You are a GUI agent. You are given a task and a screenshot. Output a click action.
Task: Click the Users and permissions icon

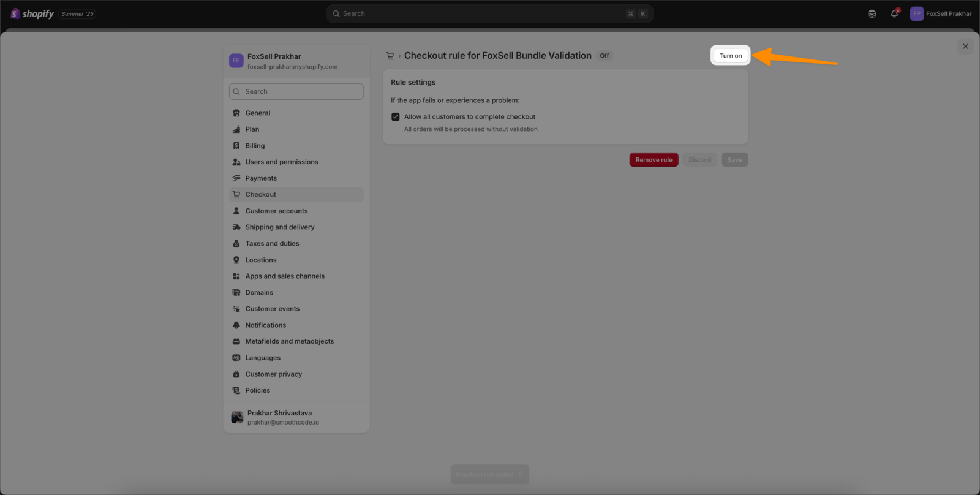coord(236,162)
